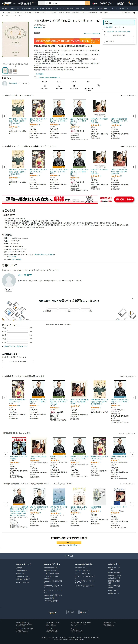Select the second product thumbnail
This screenshot has width=138, height=644.
point(10,71)
